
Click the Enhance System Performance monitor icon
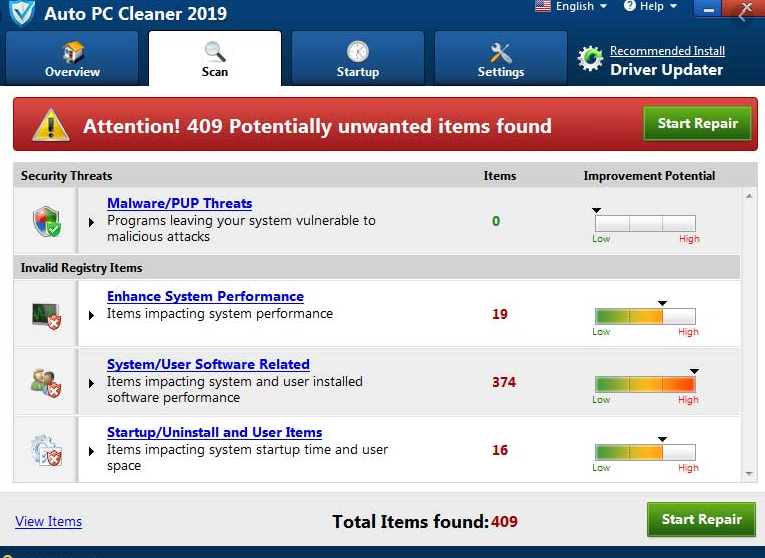click(46, 315)
